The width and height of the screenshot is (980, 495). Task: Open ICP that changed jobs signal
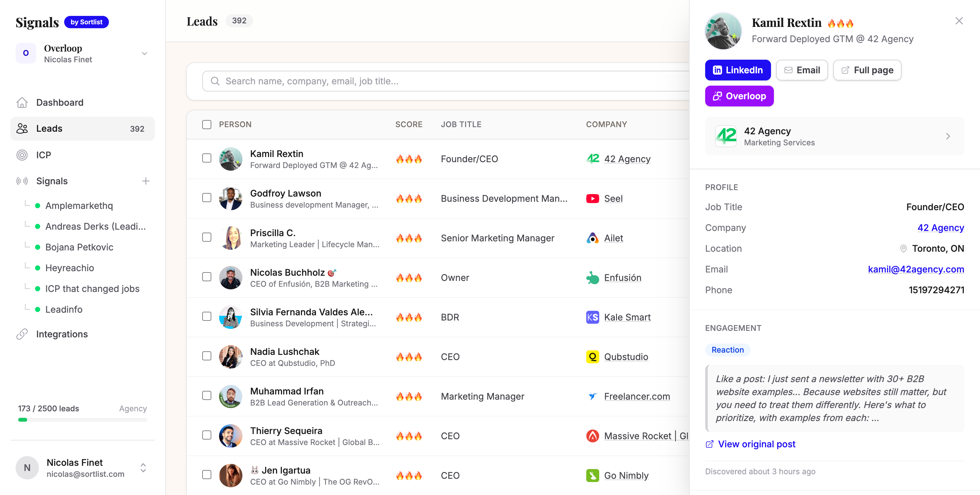pos(92,289)
